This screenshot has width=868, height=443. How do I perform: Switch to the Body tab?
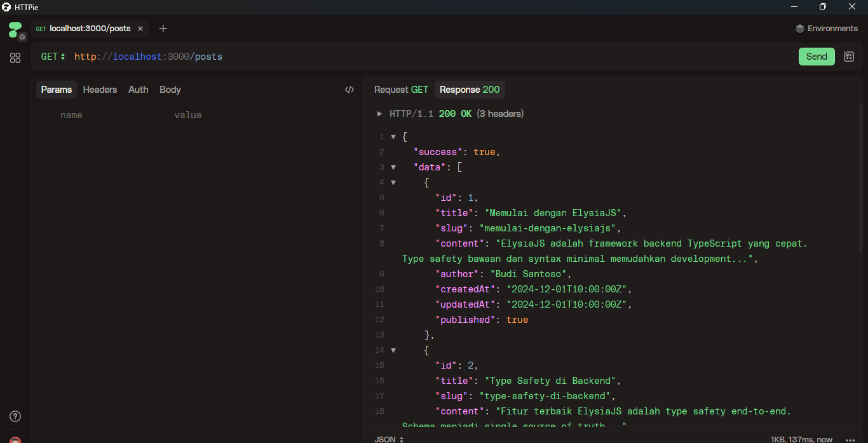coord(170,90)
